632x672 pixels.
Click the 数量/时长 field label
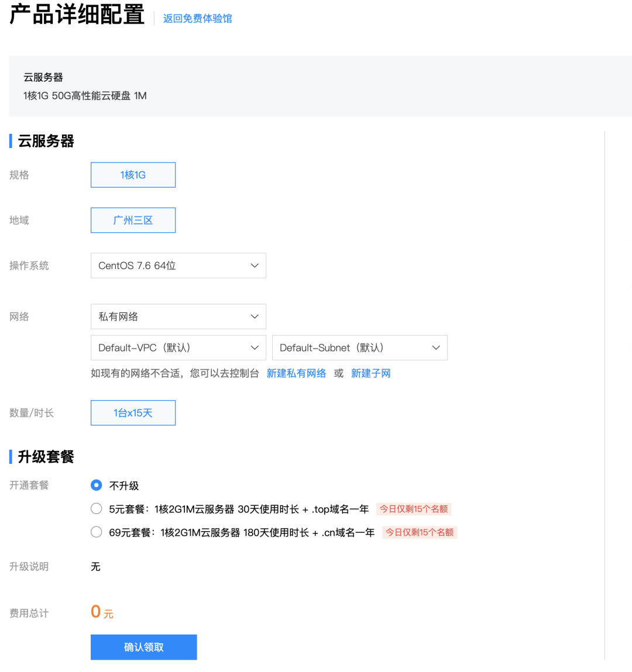tap(32, 413)
